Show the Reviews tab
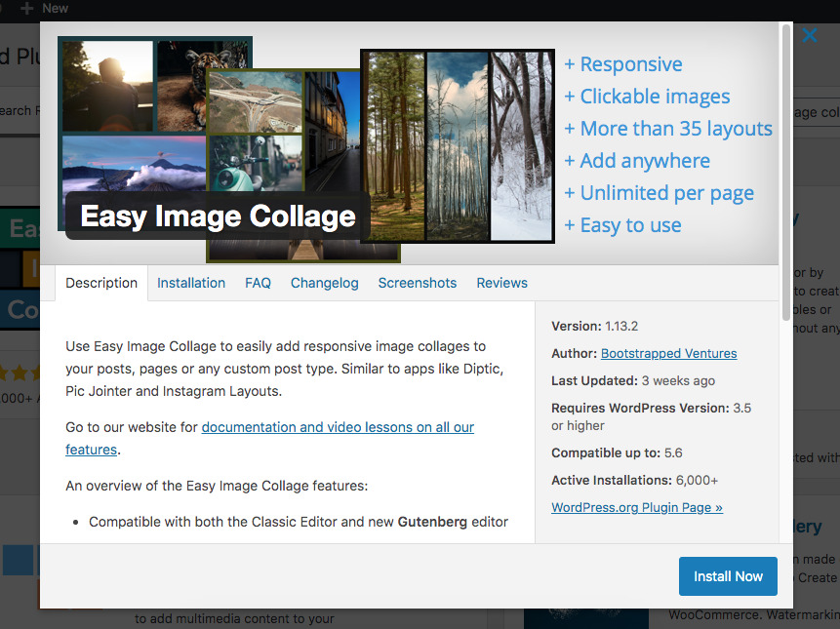 pyautogui.click(x=501, y=283)
